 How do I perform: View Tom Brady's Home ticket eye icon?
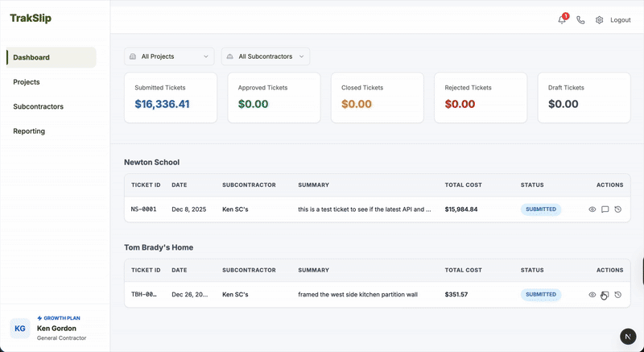(592, 295)
